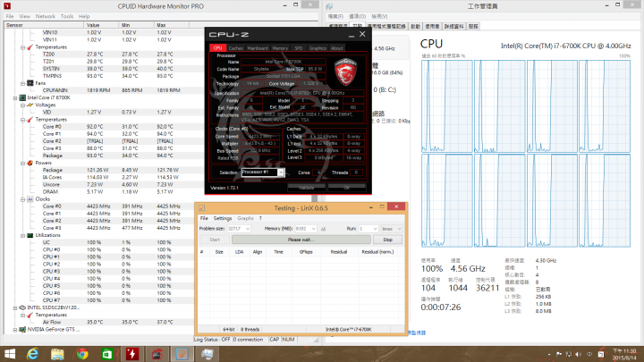Viewport: 644px width, 362px height.
Task: Open File Explorer from the taskbar
Action: tap(57, 354)
